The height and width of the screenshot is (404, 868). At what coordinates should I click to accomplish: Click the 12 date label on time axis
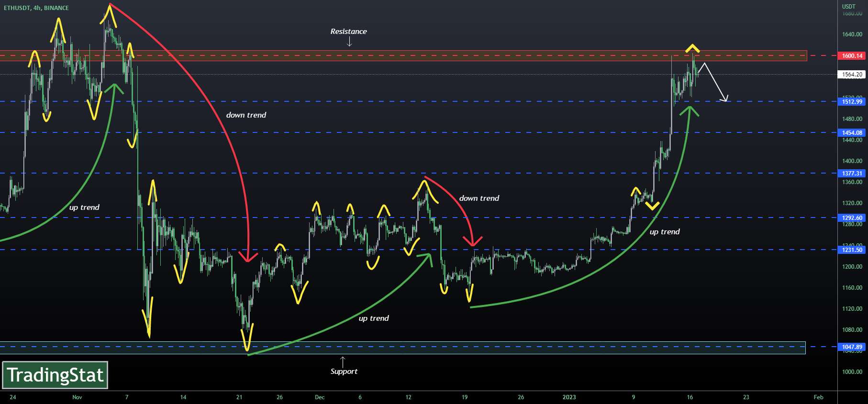tap(408, 397)
